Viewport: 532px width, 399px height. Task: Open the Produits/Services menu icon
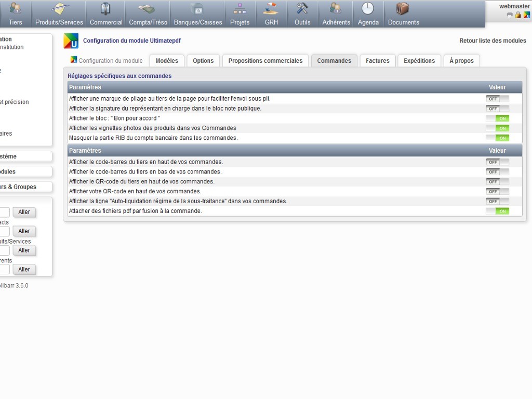coord(59,9)
